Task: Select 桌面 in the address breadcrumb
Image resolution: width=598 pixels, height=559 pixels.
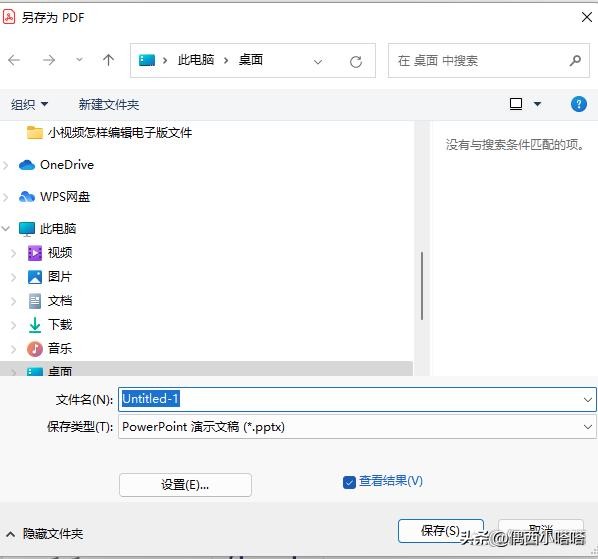Action: (x=251, y=60)
